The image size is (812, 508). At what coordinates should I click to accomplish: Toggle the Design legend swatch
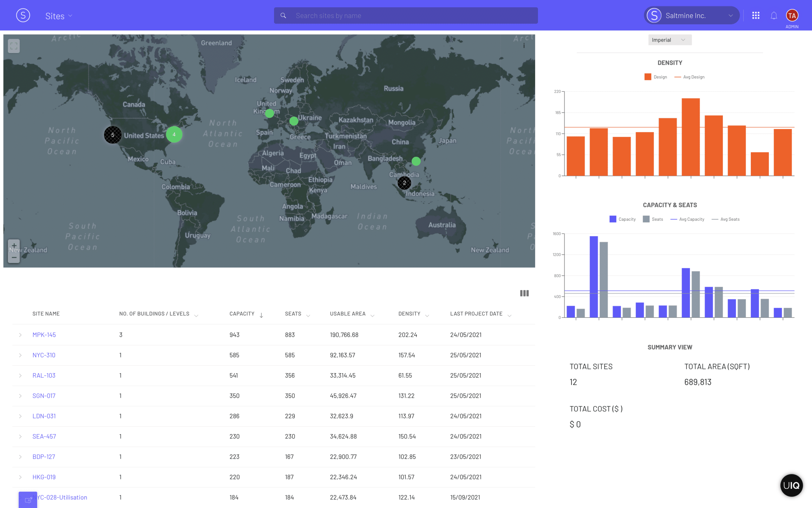click(x=648, y=77)
